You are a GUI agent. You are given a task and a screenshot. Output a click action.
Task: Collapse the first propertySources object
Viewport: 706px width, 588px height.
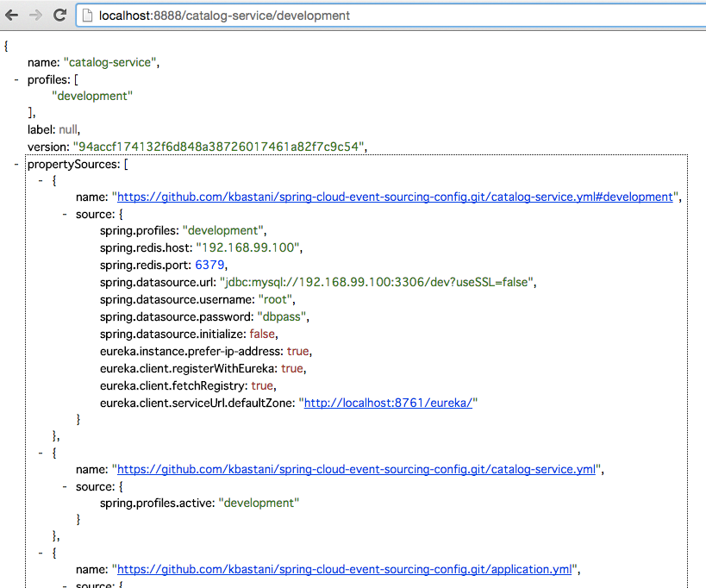coord(41,180)
